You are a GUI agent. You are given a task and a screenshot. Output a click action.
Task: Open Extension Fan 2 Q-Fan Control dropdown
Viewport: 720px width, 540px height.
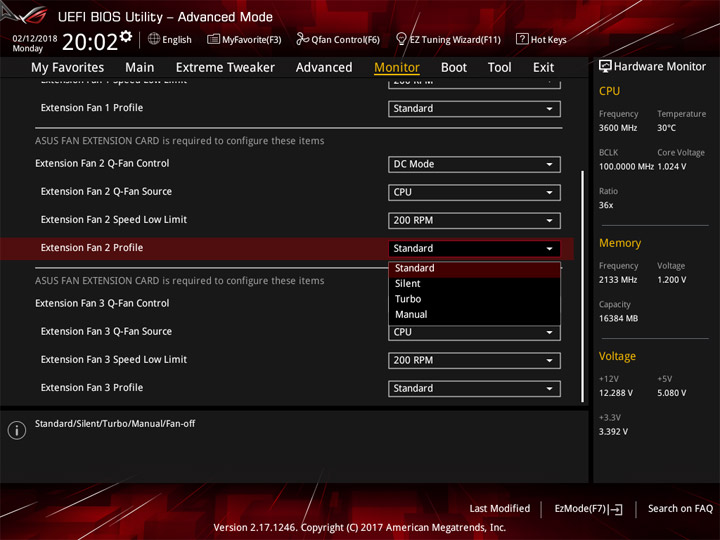click(474, 164)
